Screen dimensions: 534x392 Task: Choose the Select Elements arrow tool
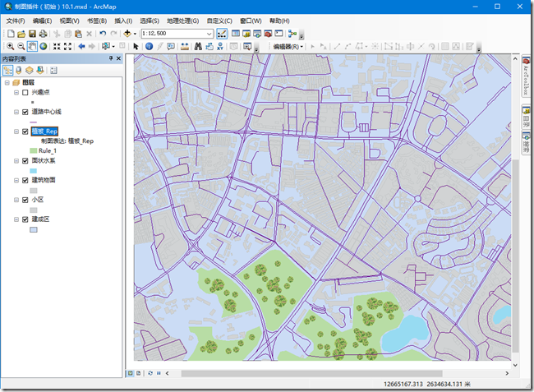136,46
